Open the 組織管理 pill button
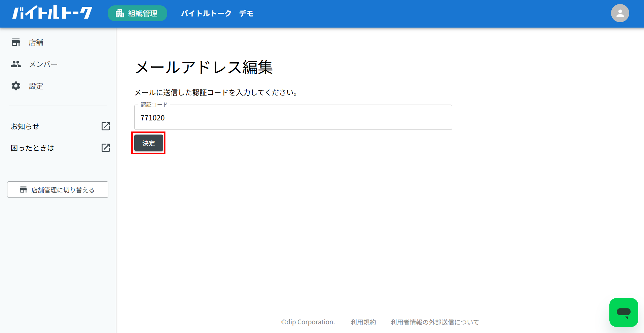The image size is (644, 333). click(137, 13)
